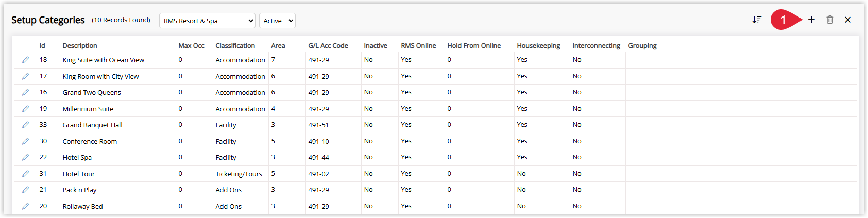Screen dimensions: 868x218
Task: Click Area column header
Action: tap(278, 46)
